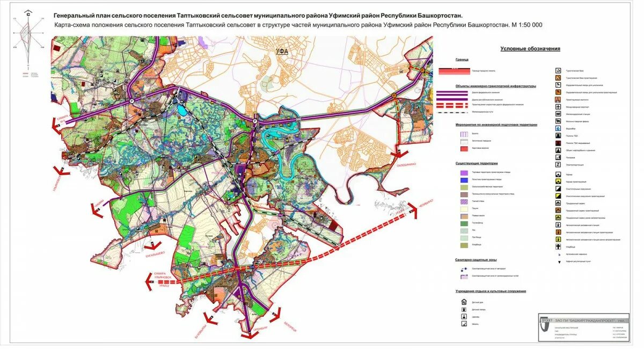Click the purple territory color swatch

464,173
